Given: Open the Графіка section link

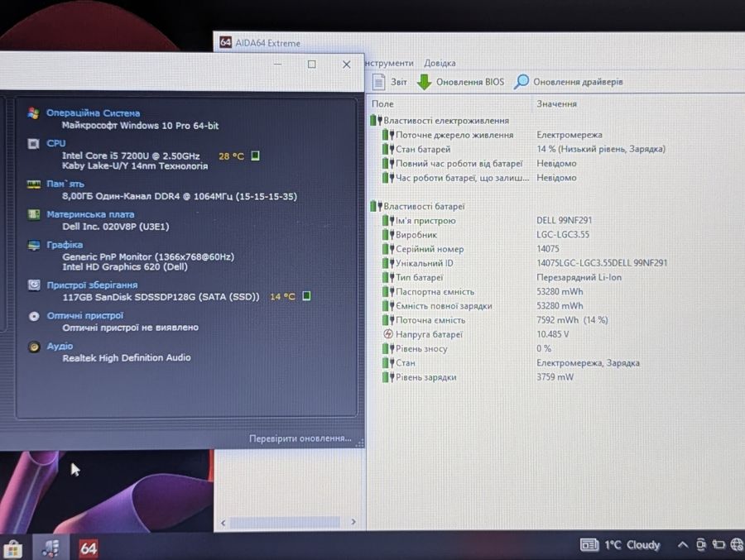Looking at the screenshot, I should coord(65,245).
